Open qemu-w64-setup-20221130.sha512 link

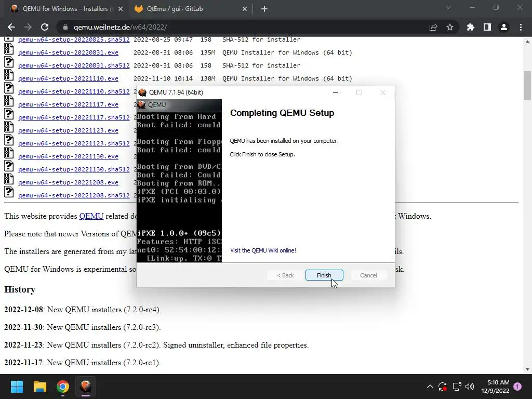point(74,169)
